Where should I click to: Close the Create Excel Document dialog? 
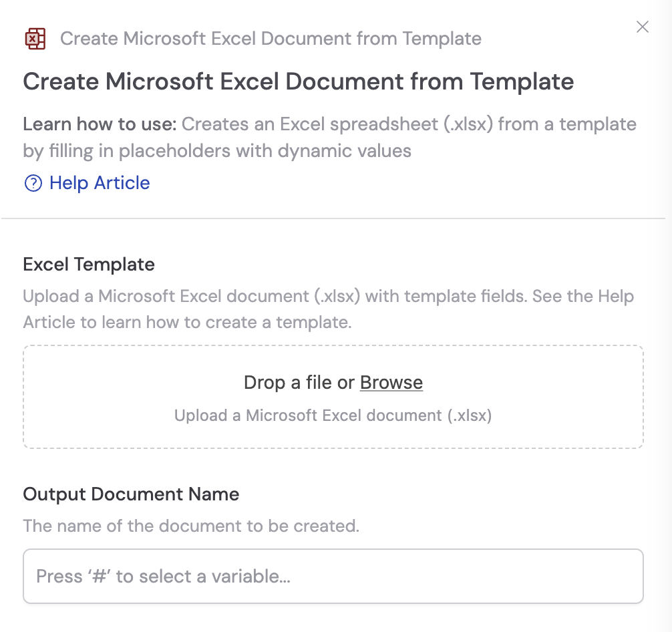coord(642,27)
